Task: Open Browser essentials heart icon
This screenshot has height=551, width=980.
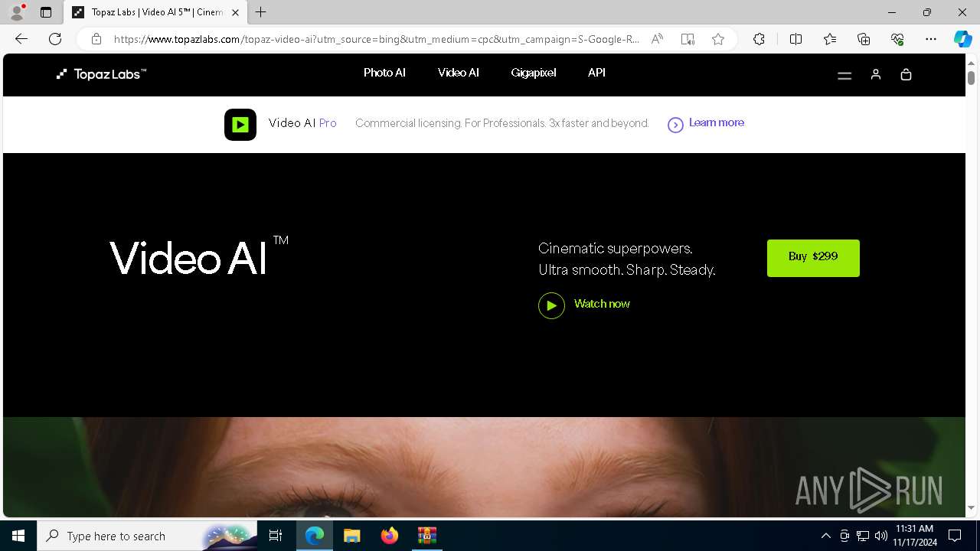Action: click(897, 39)
